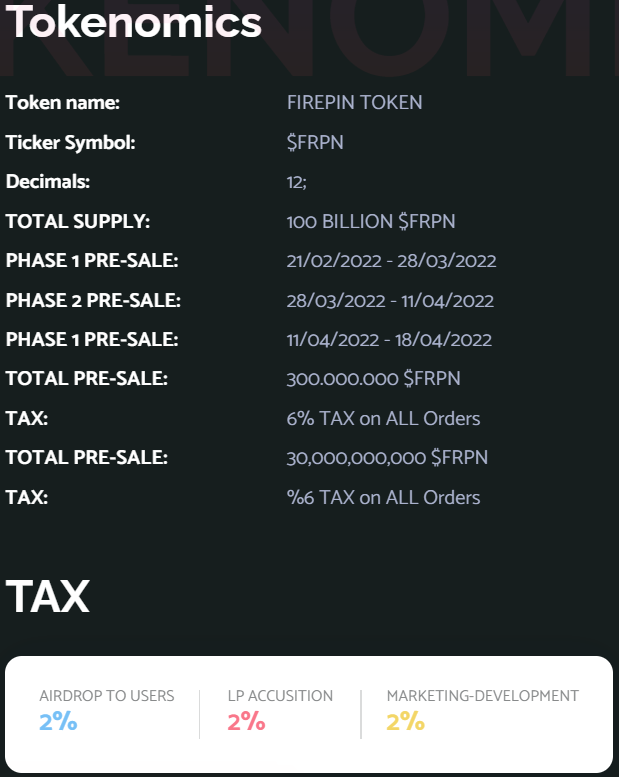Click the Tokenomics heading
Image resolution: width=619 pixels, height=777 pixels.
click(x=134, y=21)
